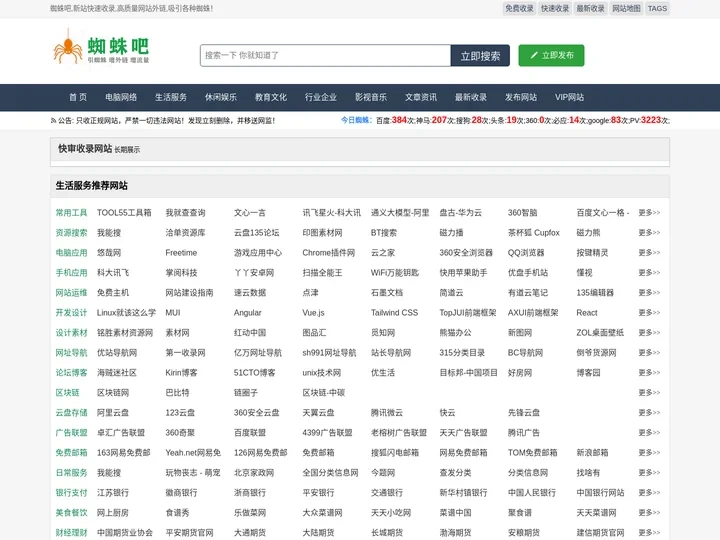Click 4399广告联盟 site link
Viewport: 720px width, 540px height.
point(327,433)
